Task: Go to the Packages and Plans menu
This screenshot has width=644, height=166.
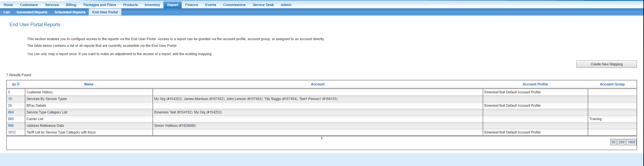Action: pos(100,5)
